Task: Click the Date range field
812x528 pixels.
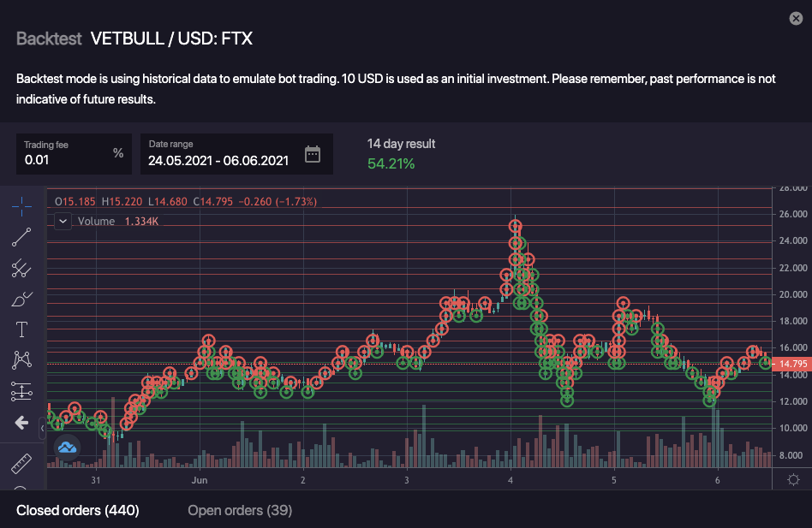Action: [x=218, y=159]
